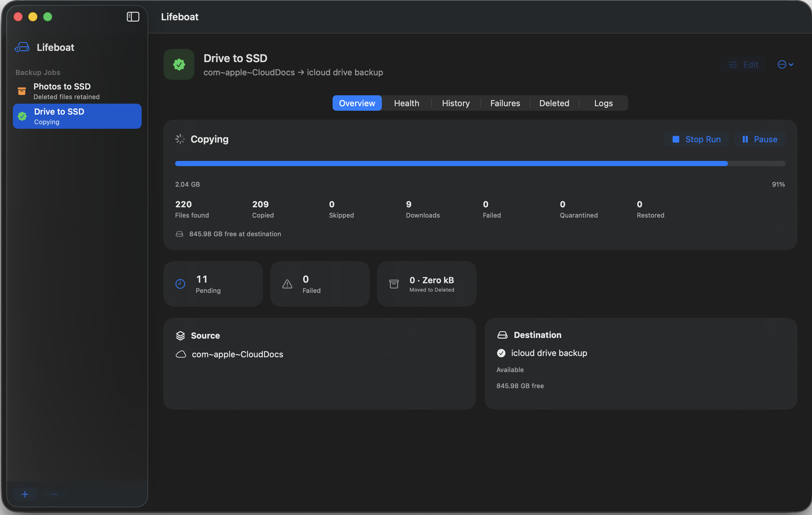Viewport: 812px width, 515px height.
Task: Click the yellow minimize window button
Action: coord(33,16)
